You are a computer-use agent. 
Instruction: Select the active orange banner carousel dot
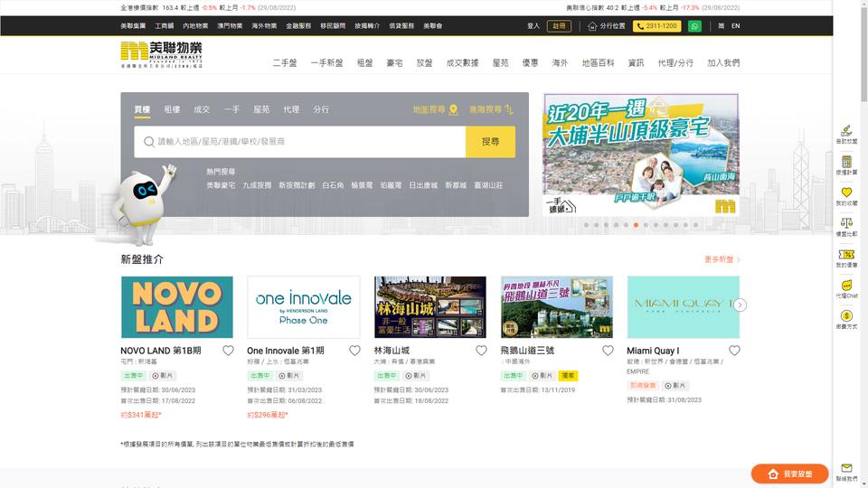[636, 225]
